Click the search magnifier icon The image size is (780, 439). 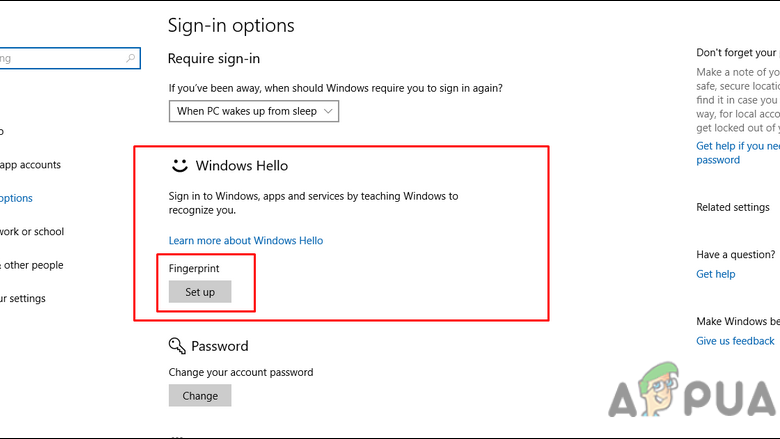click(x=130, y=59)
